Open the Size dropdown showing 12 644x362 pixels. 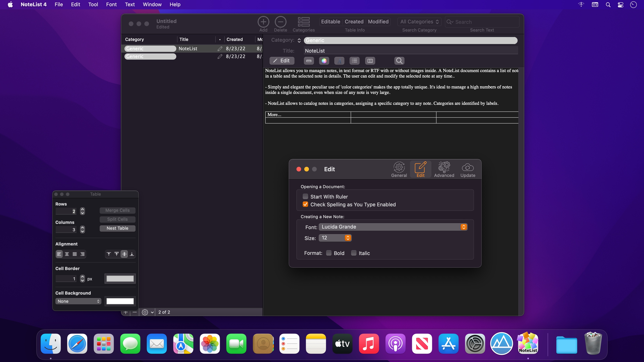[335, 238]
